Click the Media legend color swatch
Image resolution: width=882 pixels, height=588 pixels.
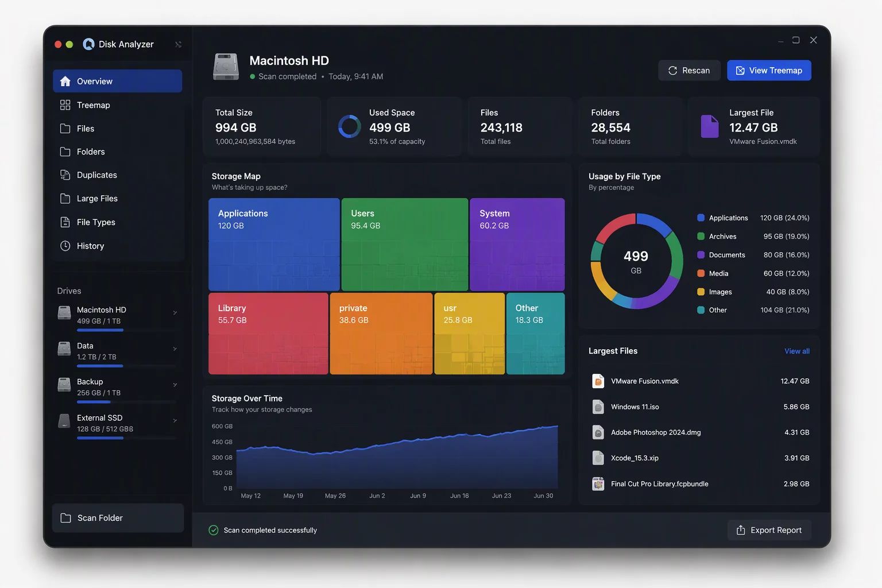(x=701, y=273)
